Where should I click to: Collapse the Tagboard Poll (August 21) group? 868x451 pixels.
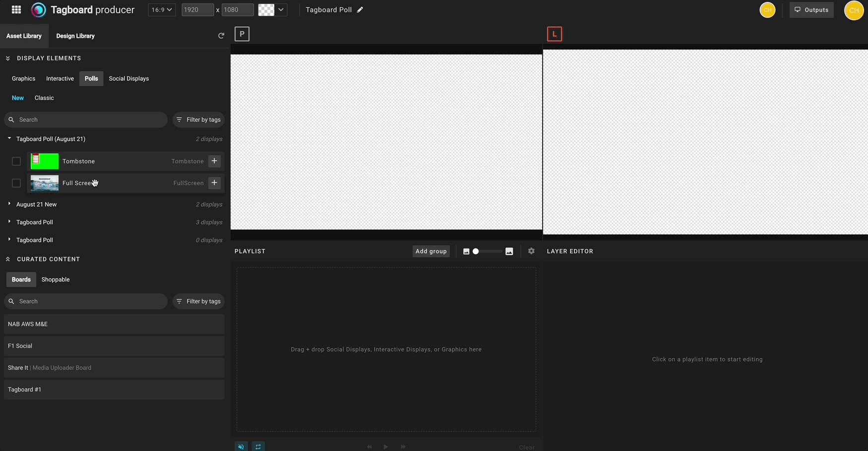coord(9,139)
